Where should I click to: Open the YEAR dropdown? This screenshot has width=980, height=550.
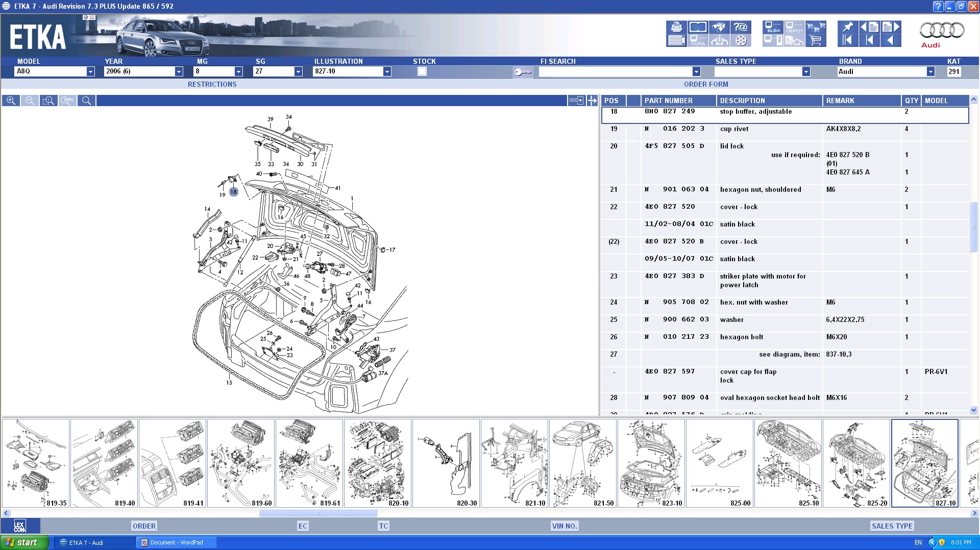point(179,71)
